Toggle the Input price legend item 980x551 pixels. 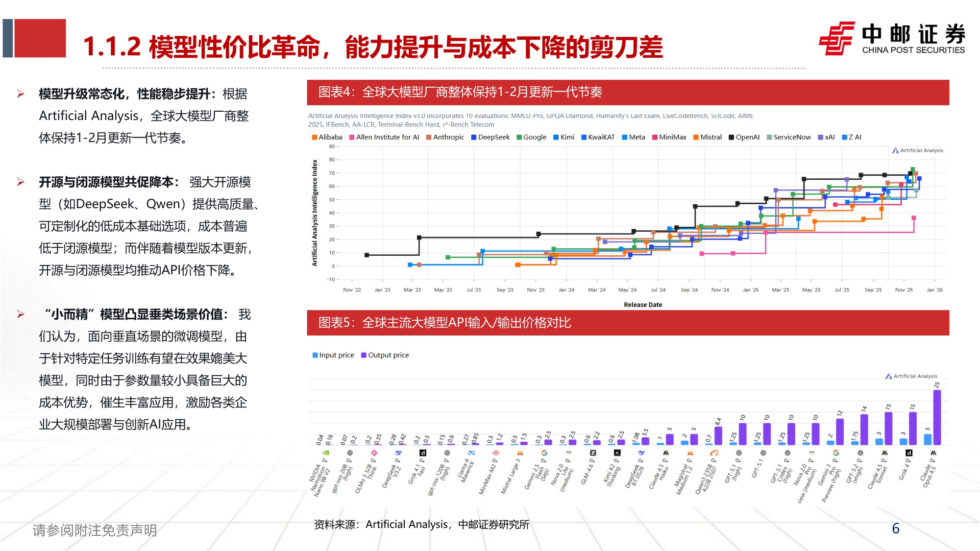[333, 355]
